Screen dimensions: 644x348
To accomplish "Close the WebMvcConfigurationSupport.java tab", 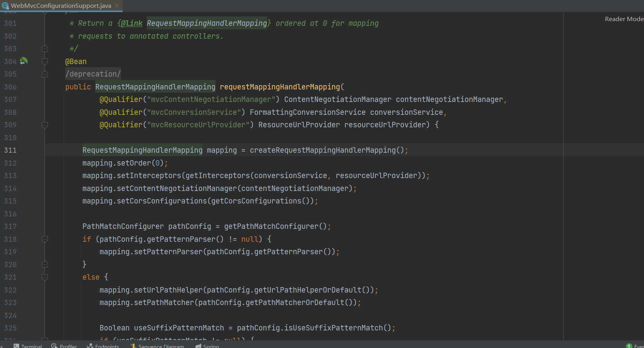I will coord(117,5).
